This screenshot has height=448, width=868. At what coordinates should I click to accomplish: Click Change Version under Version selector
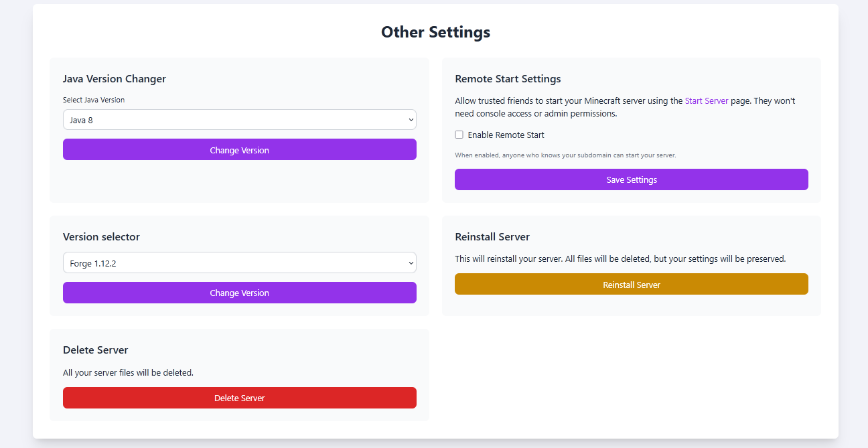tap(239, 293)
